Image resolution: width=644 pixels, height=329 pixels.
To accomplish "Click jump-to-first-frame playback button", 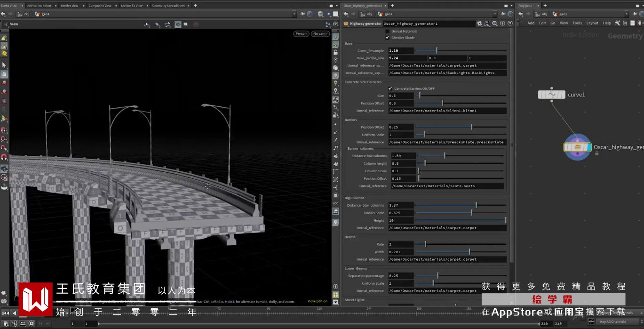I will point(5,313).
